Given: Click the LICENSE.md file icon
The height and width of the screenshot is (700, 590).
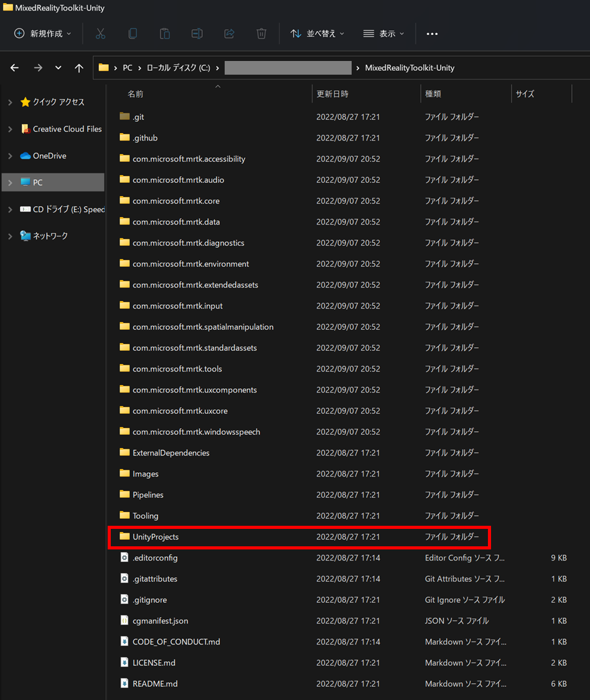Looking at the screenshot, I should [124, 662].
